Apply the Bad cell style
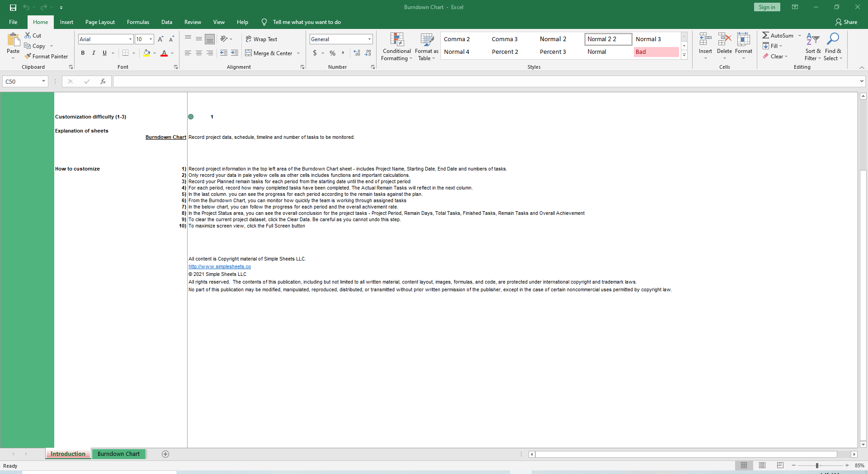Viewport: 868px width, 474px height. 656,52
